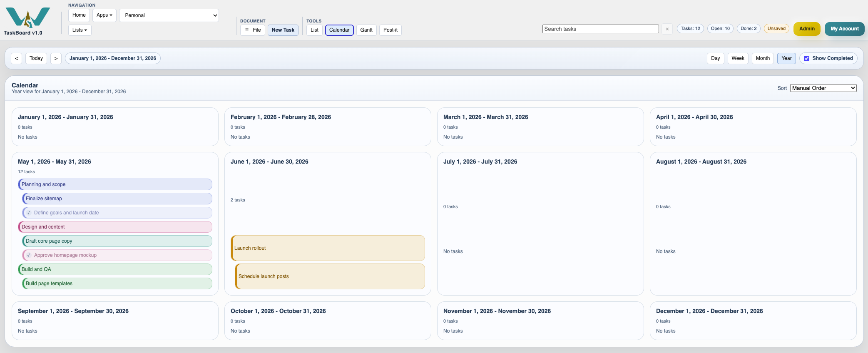Screen dimensions: 868x353
Task: Switch to Post-it view
Action: coord(390,30)
